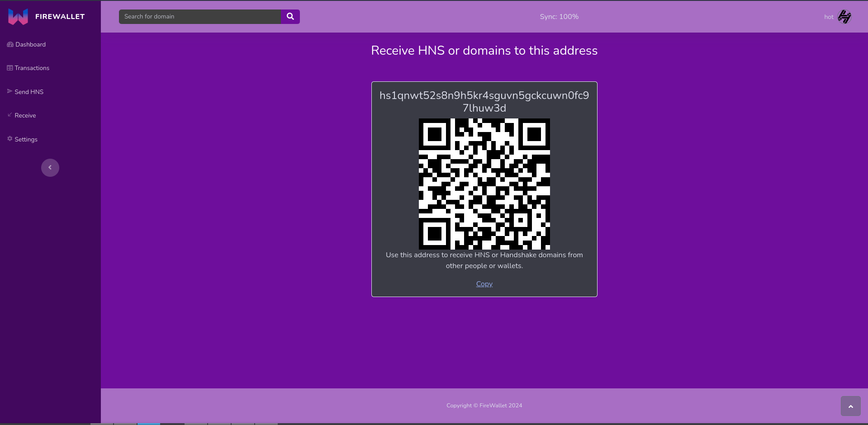The height and width of the screenshot is (425, 868).
Task: Select the Transactions table icon
Action: [9, 68]
